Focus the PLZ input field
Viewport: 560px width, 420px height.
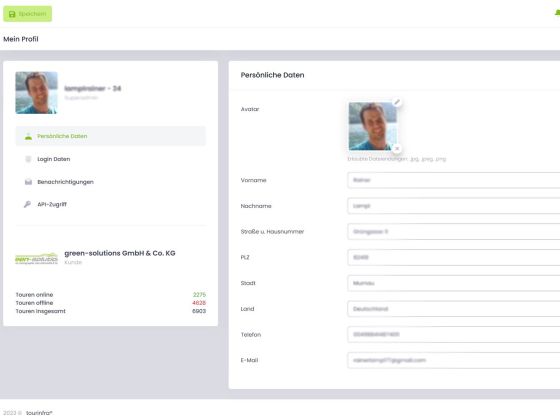tap(454, 257)
